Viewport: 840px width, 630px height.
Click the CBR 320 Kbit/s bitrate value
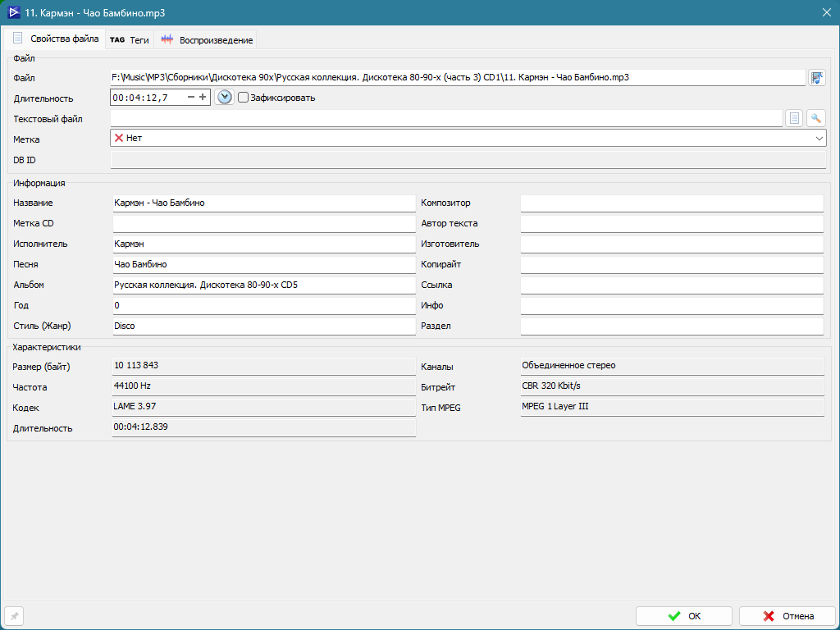(x=673, y=386)
